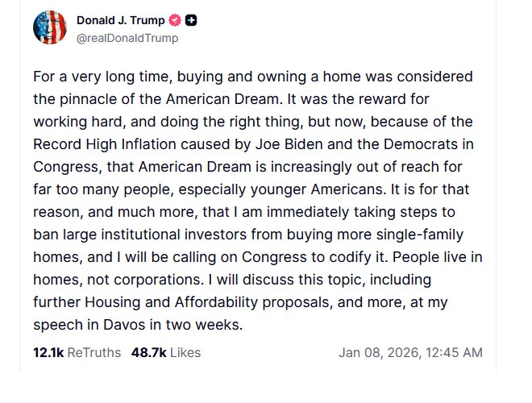View the 48.7k Likes count

click(x=148, y=352)
